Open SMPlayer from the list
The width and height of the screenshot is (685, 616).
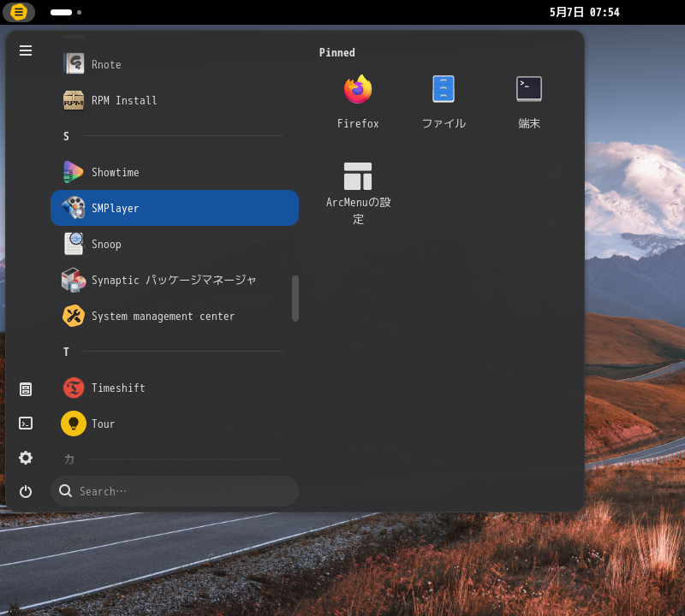pyautogui.click(x=175, y=208)
